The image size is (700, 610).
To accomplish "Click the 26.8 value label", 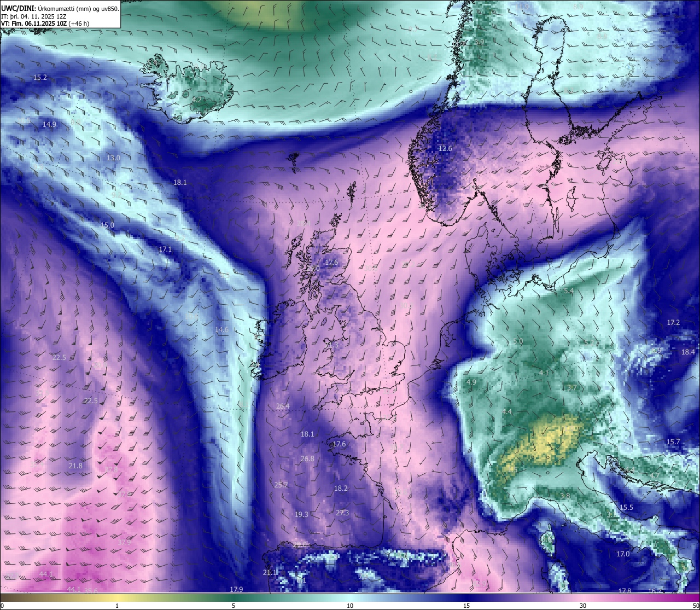I will tap(307, 458).
